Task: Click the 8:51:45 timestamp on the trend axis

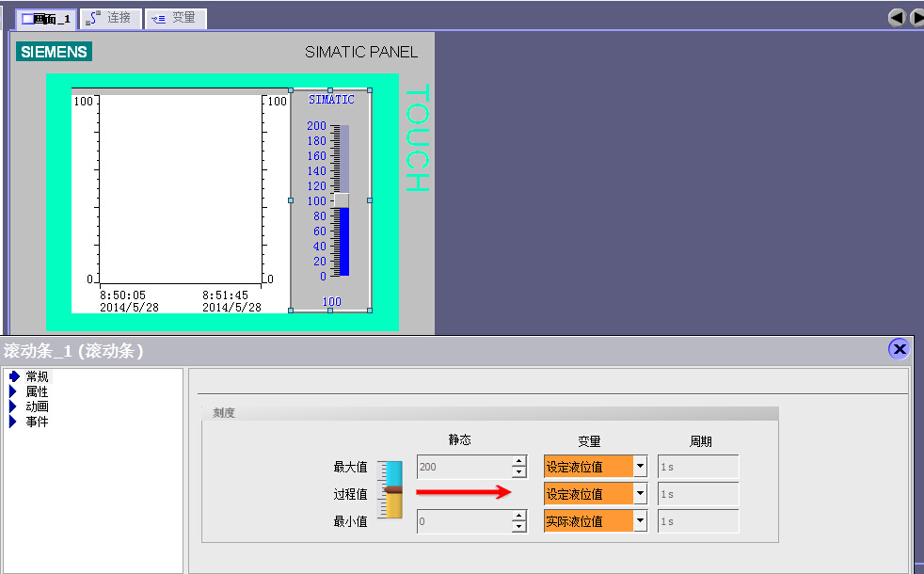Action: 225,295
